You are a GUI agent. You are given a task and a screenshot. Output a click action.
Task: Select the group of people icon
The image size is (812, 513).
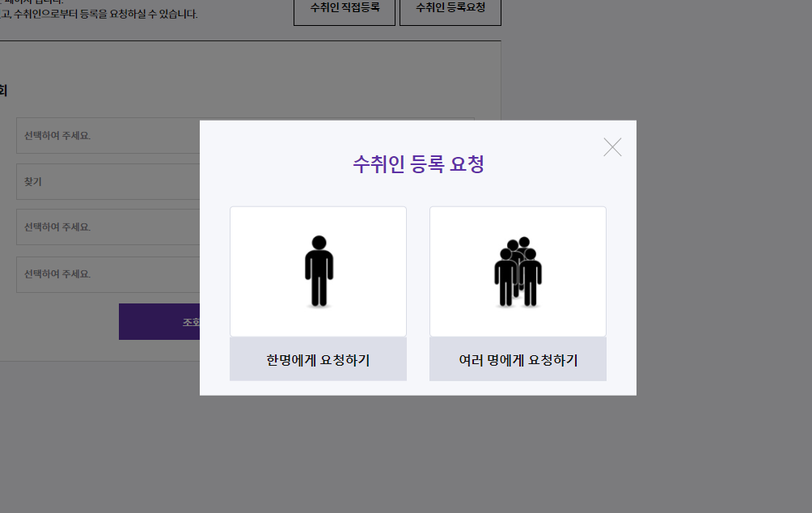pos(518,272)
